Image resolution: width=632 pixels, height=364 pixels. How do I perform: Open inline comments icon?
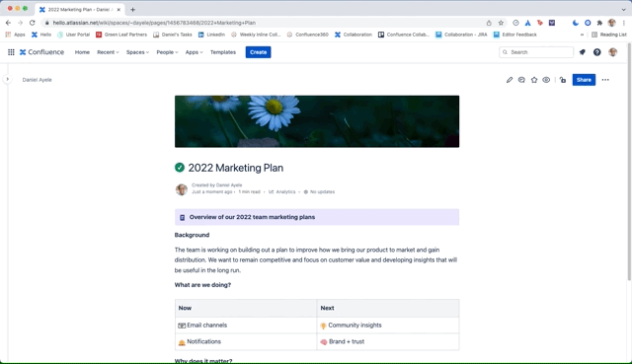pyautogui.click(x=521, y=80)
